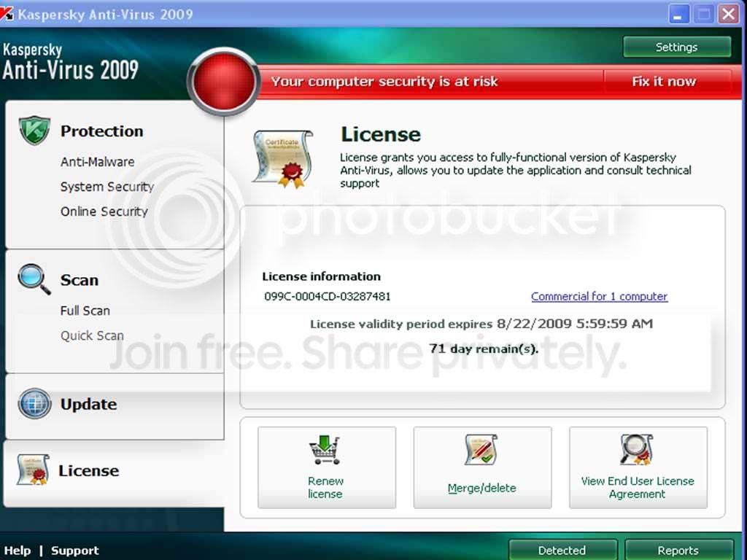Click the Fix it now button

(x=664, y=82)
